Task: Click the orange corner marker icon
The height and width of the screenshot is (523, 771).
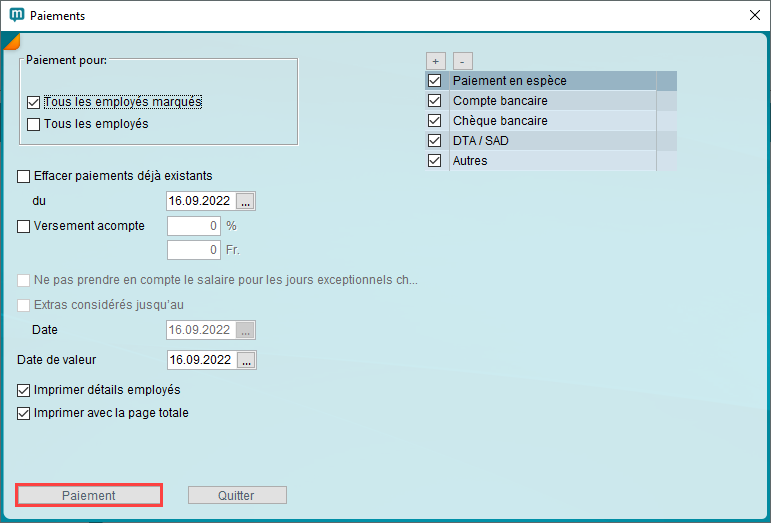Action: [11, 42]
